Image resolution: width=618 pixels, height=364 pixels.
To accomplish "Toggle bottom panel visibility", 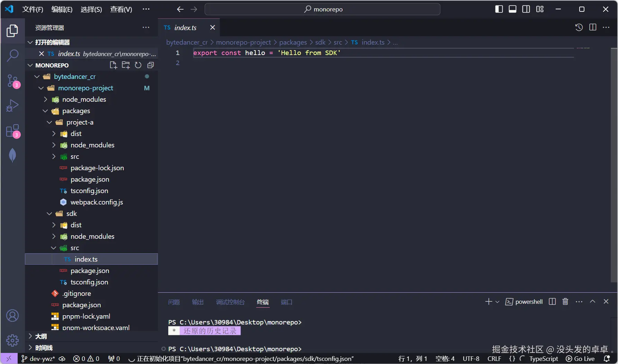I will 512,9.
